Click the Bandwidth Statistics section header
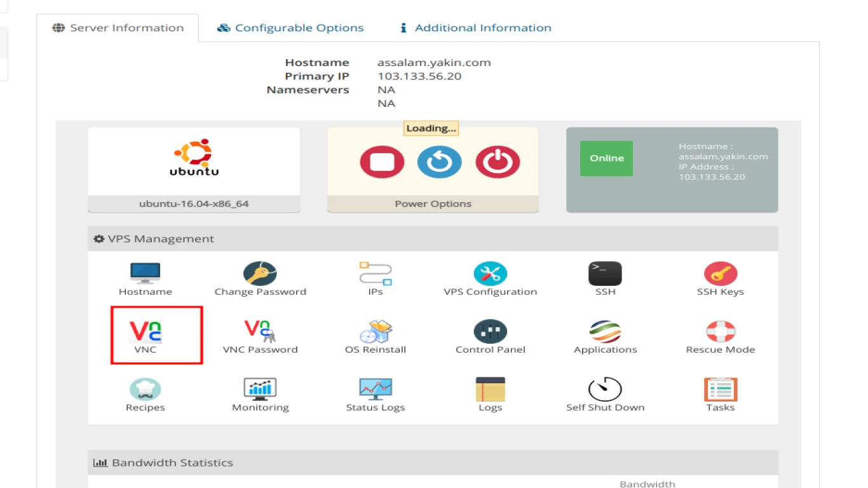Viewport: 868px width, 488px height. (x=433, y=463)
